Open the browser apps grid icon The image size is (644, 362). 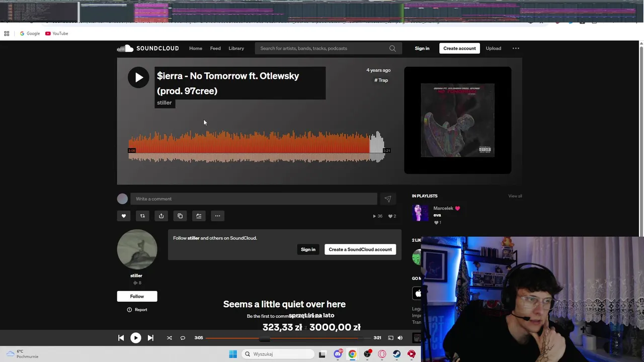click(7, 34)
